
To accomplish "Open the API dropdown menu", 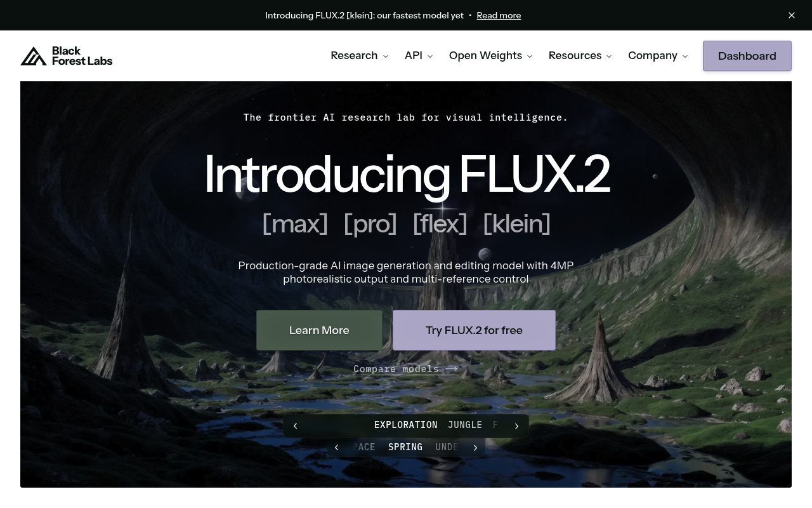I will click(419, 56).
